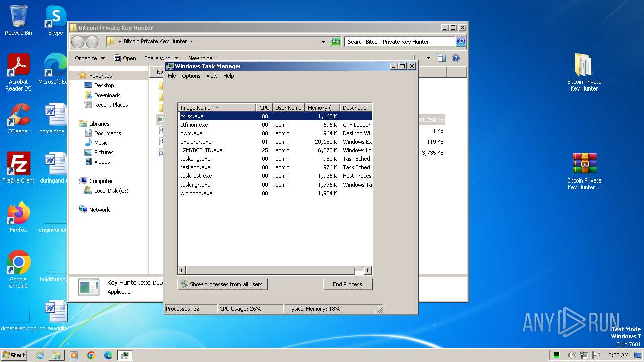The image size is (644, 362).
Task: Open the Help menu in Task Manager
Action: [228, 76]
